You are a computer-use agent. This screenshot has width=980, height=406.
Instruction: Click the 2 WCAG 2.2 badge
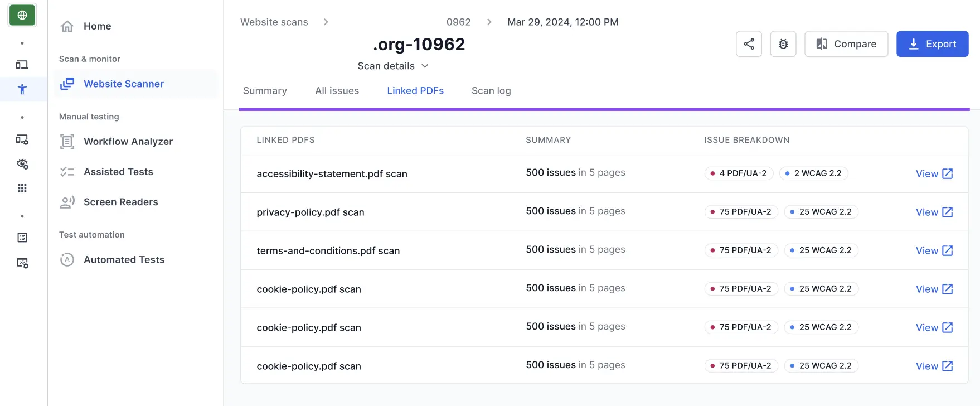(814, 173)
